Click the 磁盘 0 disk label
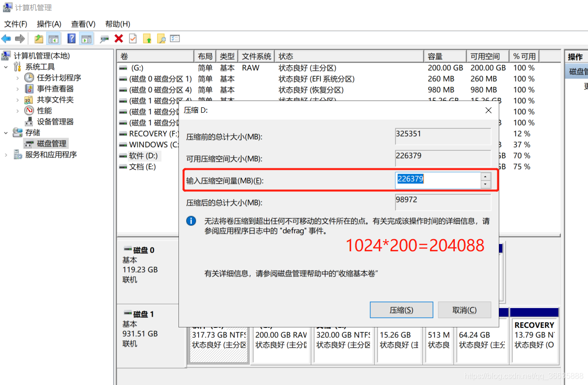The image size is (588, 385). click(x=144, y=250)
